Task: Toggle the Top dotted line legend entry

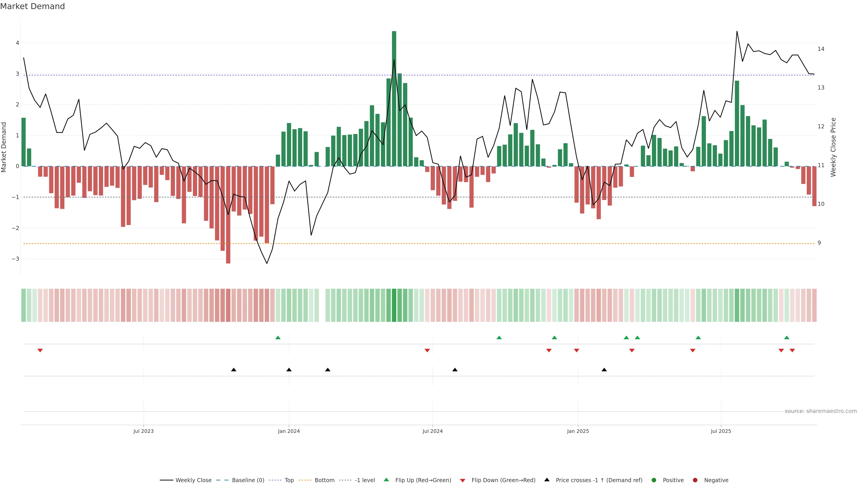Action: (289, 480)
